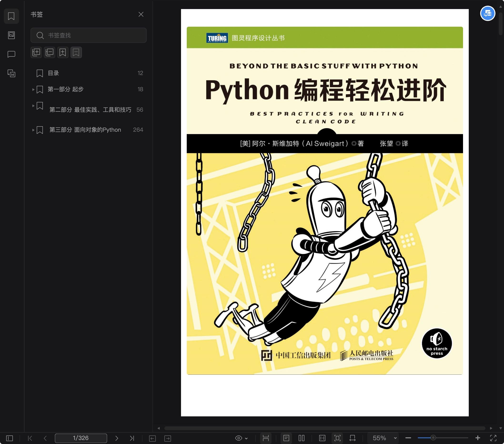Screen dimensions: 504x444
Task: Click the 1/326 page number field
Action: pyautogui.click(x=81, y=438)
